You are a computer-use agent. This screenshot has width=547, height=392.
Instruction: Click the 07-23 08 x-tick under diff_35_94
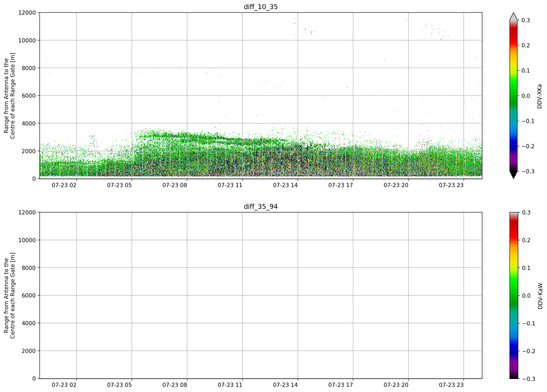coord(175,385)
